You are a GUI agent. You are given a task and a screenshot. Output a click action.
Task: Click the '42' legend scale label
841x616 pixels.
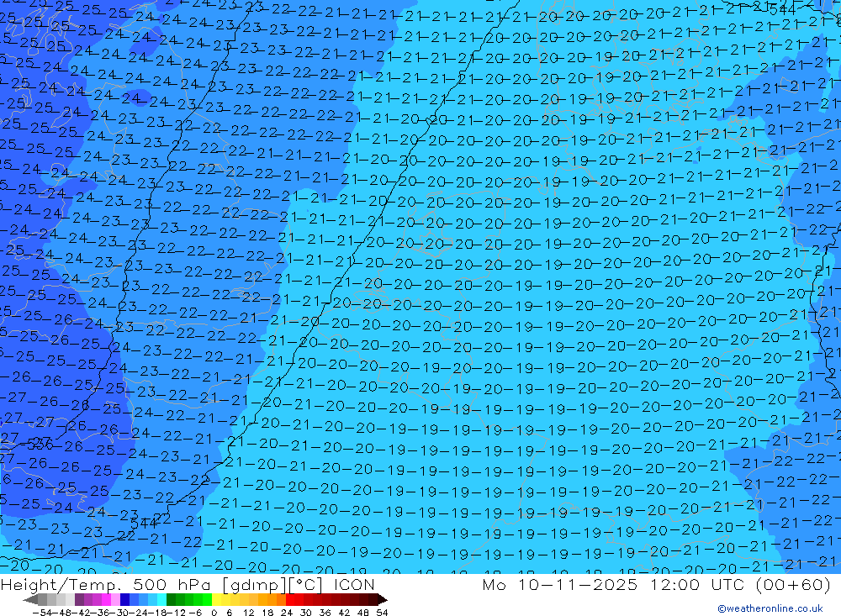(x=344, y=613)
